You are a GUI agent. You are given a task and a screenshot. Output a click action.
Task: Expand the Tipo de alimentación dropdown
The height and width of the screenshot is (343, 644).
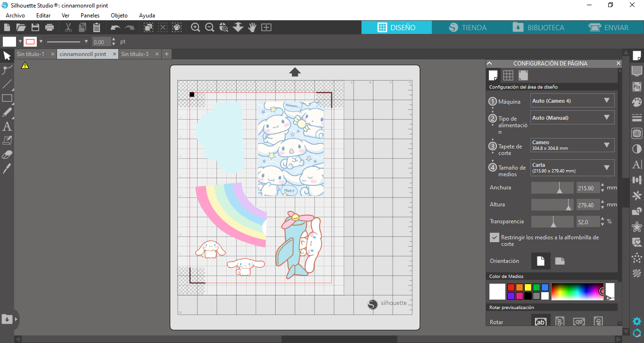pyautogui.click(x=572, y=118)
